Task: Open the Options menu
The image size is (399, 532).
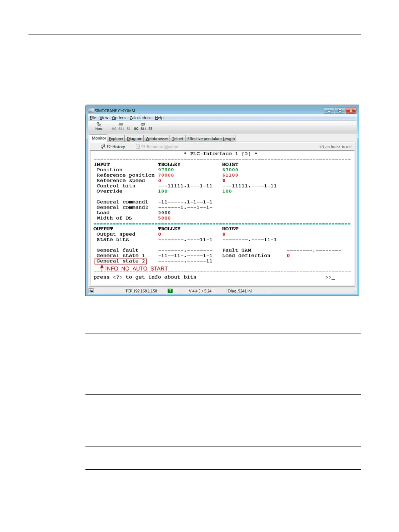Action: click(x=119, y=118)
